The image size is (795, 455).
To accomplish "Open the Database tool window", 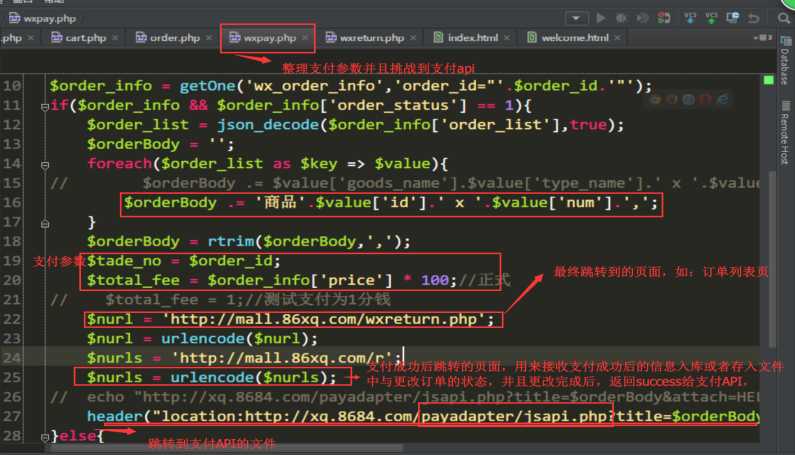I will (x=785, y=61).
